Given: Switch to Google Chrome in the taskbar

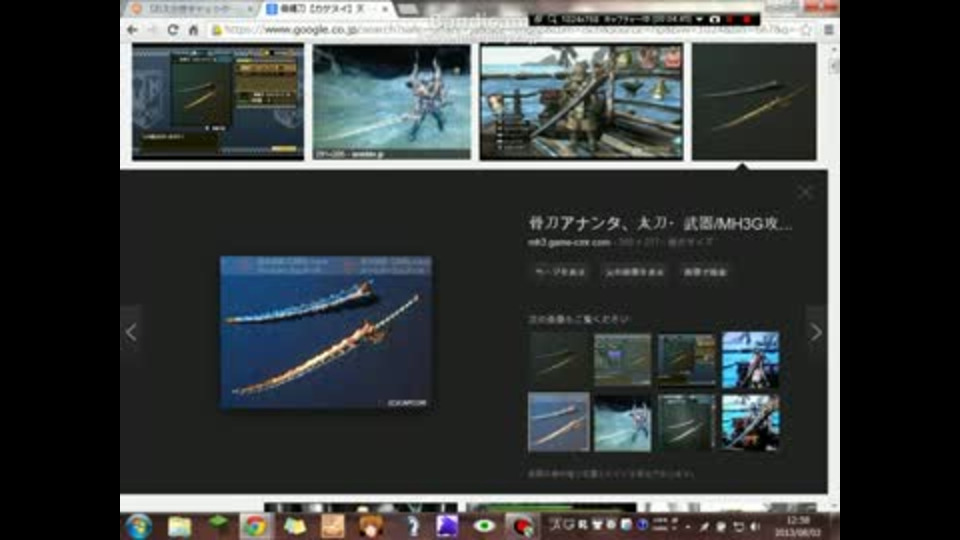Looking at the screenshot, I should click(255, 527).
